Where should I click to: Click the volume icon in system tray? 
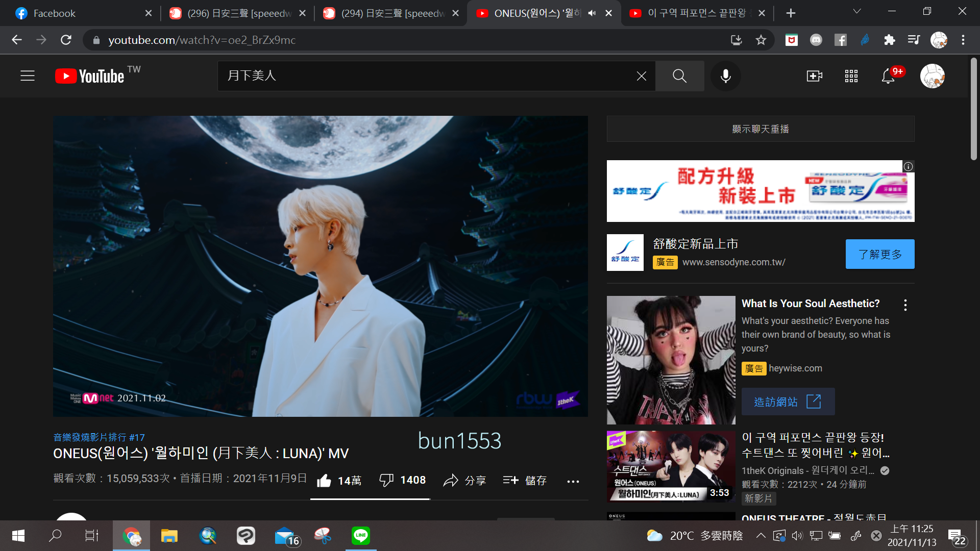797,536
